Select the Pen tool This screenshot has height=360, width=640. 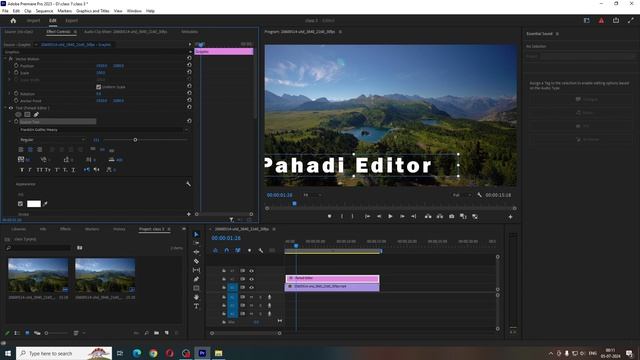196,279
